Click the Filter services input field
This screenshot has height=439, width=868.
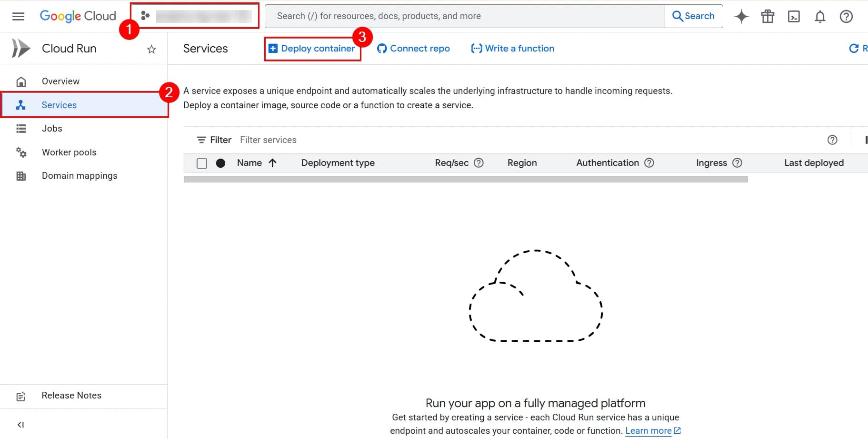[x=268, y=140]
